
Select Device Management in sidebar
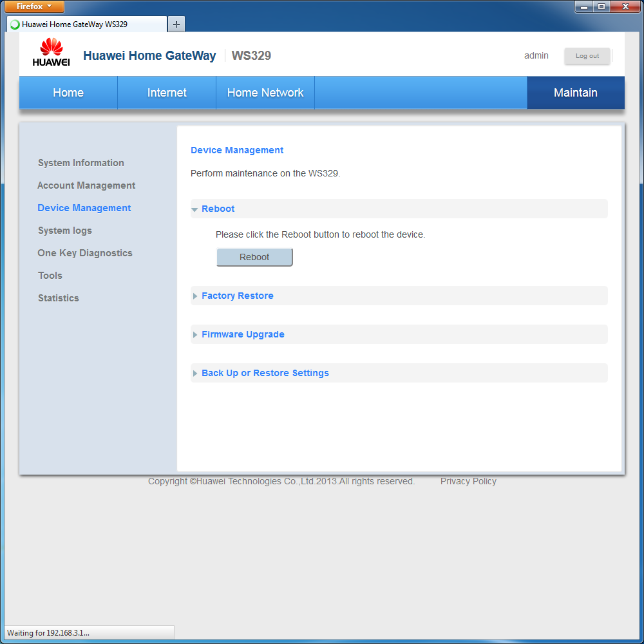tap(84, 208)
